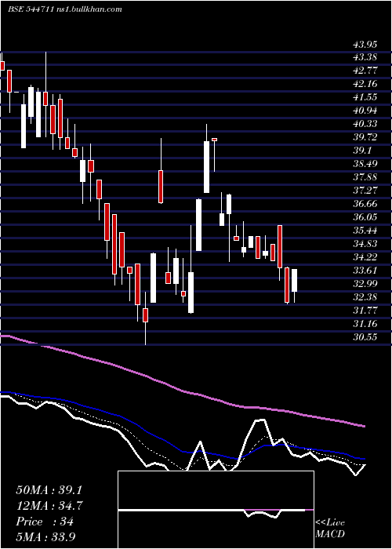This screenshot has height=549, width=392.
Task: Select the 31.16 price axis label
Action: [x=365, y=323]
